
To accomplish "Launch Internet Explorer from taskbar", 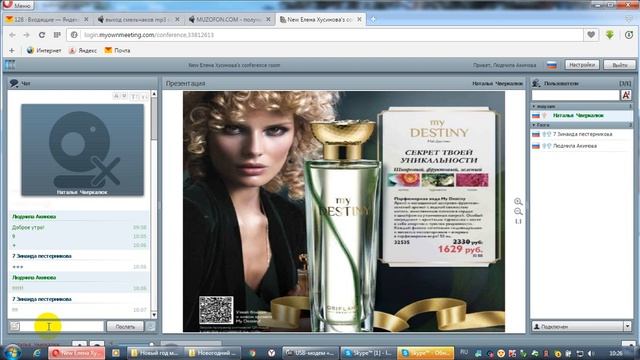I will [x=37, y=353].
